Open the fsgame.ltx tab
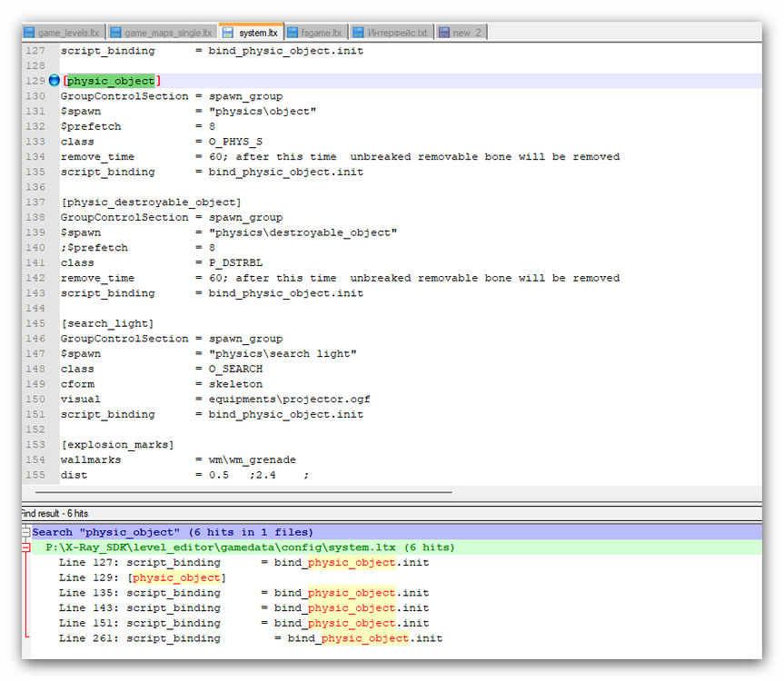784x681 pixels. click(322, 33)
